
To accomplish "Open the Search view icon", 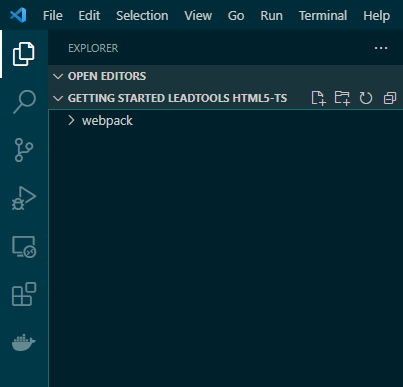I will [24, 102].
